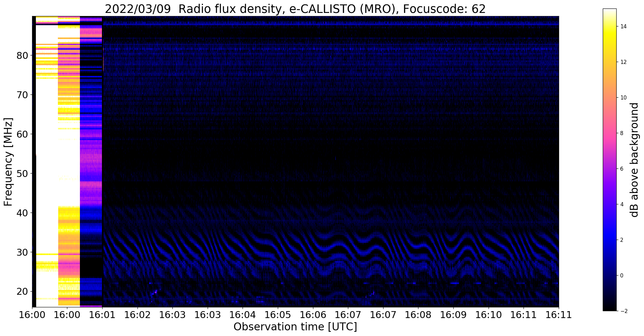This screenshot has width=644, height=336.
Task: Click the 'Observation time [UTC]' x-axis label
Action: pyautogui.click(x=295, y=327)
